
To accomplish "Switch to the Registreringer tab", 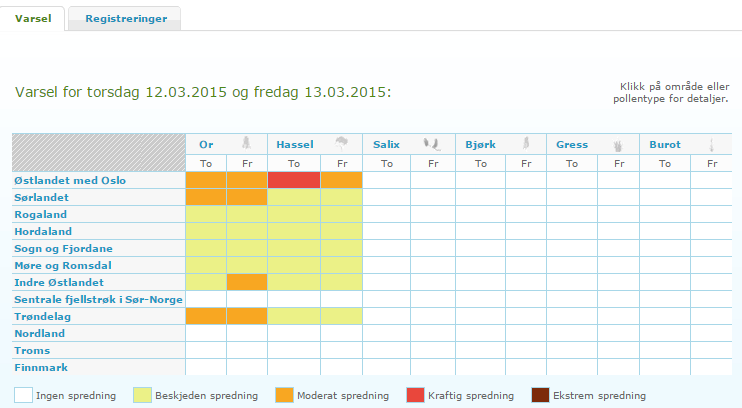I will click(x=126, y=18).
